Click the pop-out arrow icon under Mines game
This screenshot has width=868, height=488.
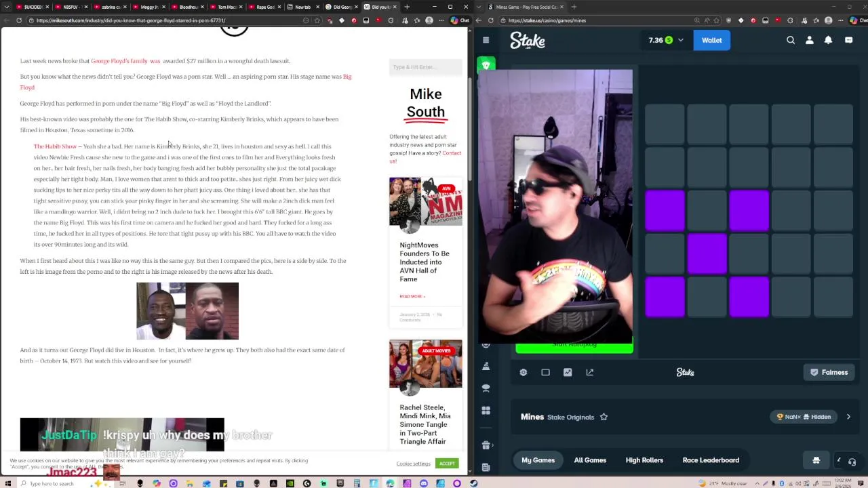pyautogui.click(x=589, y=372)
